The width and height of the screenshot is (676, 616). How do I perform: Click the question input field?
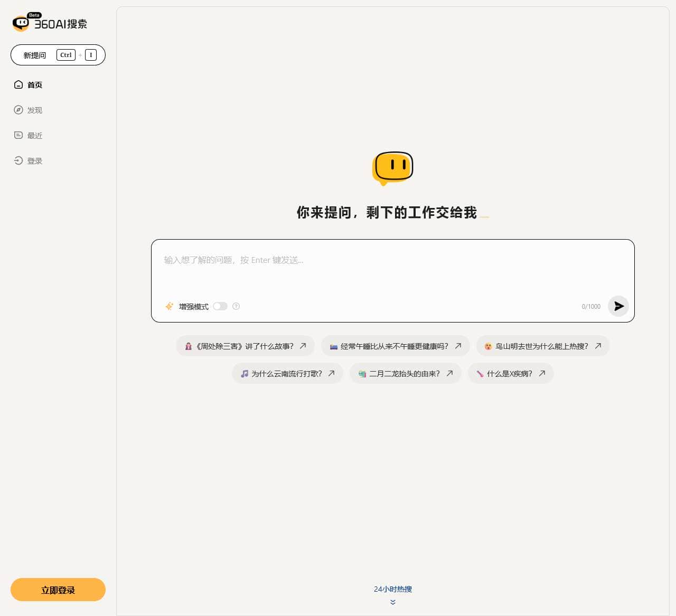coord(370,260)
